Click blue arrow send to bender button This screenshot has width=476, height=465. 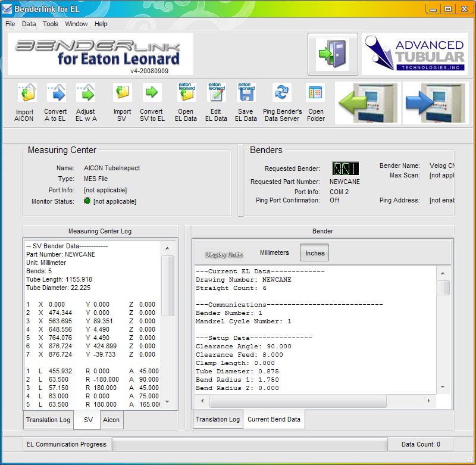[x=436, y=103]
